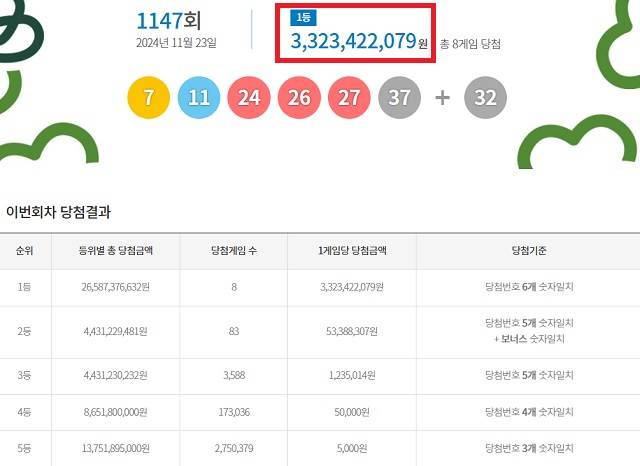The image size is (640, 466).
Task: Click the 3등 당첨번호 5개 숫자일치 criteria
Action: coord(529,375)
